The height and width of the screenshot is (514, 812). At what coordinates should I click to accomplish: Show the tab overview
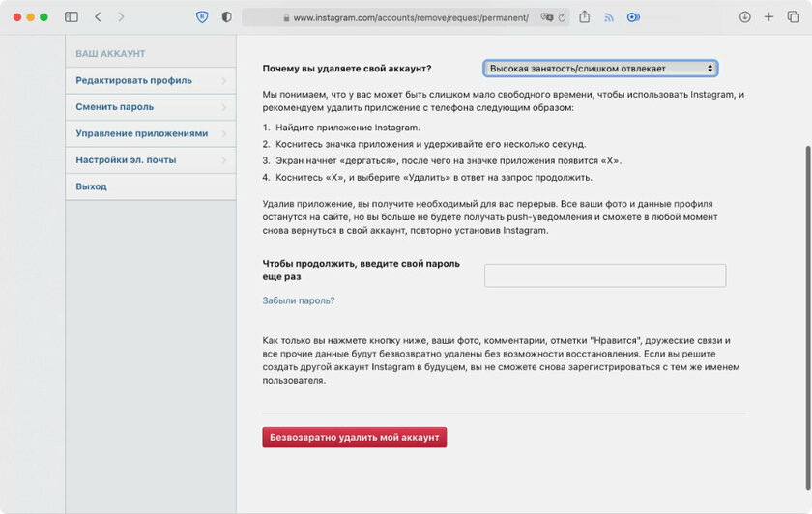(793, 17)
